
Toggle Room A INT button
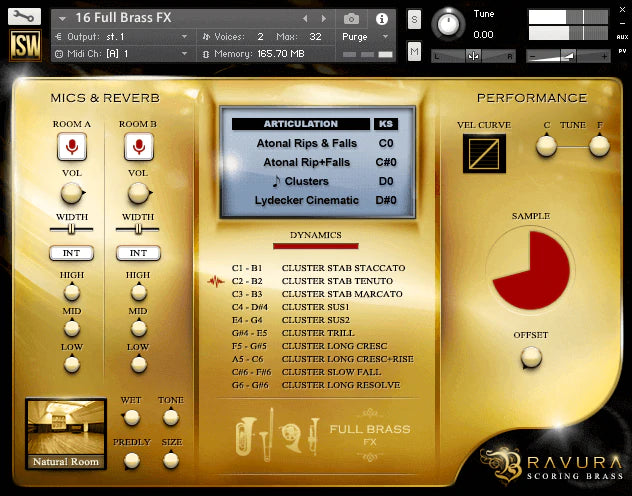[x=71, y=253]
